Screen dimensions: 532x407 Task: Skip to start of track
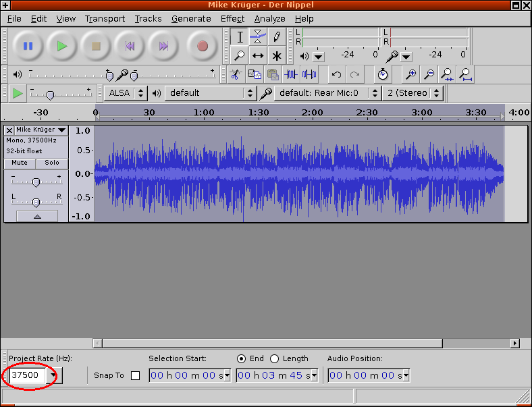tap(130, 46)
